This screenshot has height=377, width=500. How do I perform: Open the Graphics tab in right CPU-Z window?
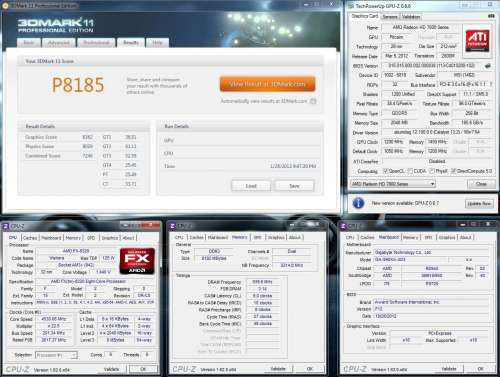point(447,237)
